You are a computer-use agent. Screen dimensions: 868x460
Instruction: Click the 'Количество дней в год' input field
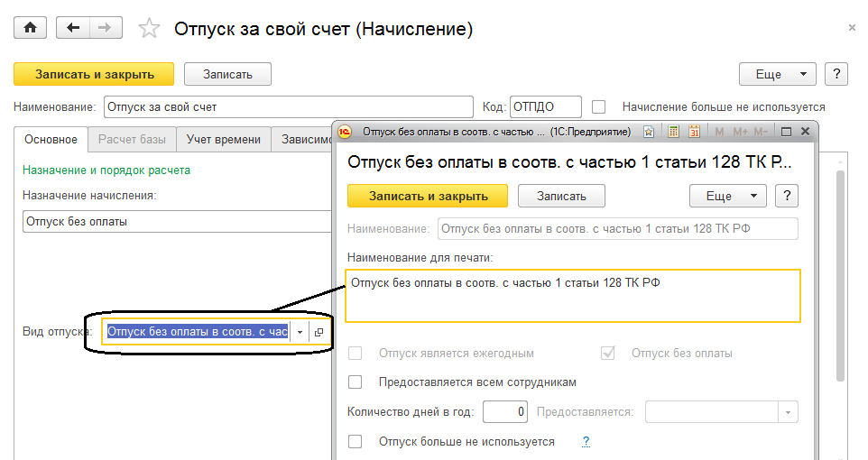[x=504, y=412]
